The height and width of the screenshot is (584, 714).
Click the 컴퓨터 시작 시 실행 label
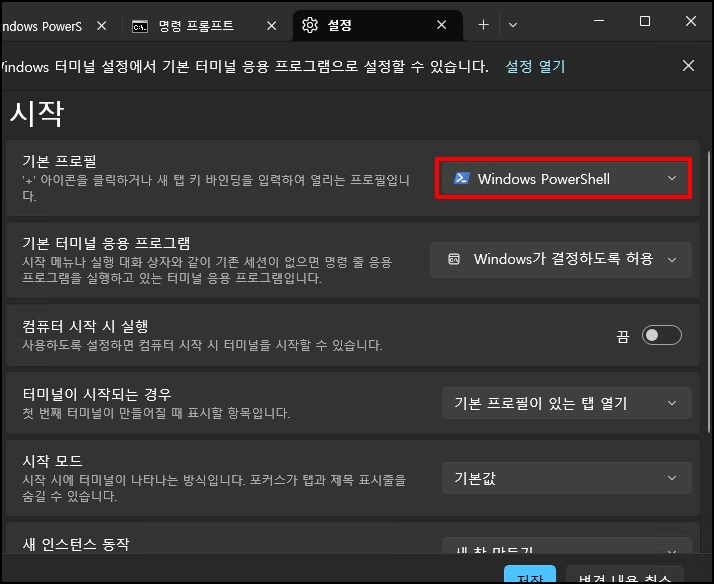(x=85, y=326)
